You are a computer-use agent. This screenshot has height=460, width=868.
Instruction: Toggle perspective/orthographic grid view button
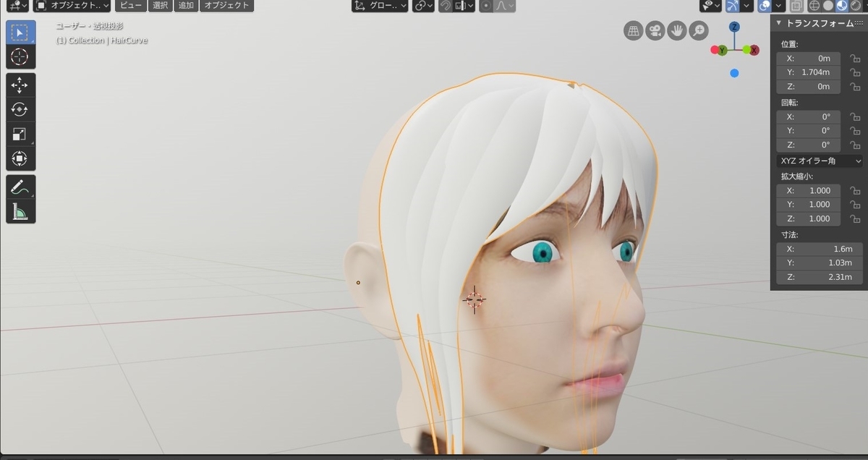(633, 31)
